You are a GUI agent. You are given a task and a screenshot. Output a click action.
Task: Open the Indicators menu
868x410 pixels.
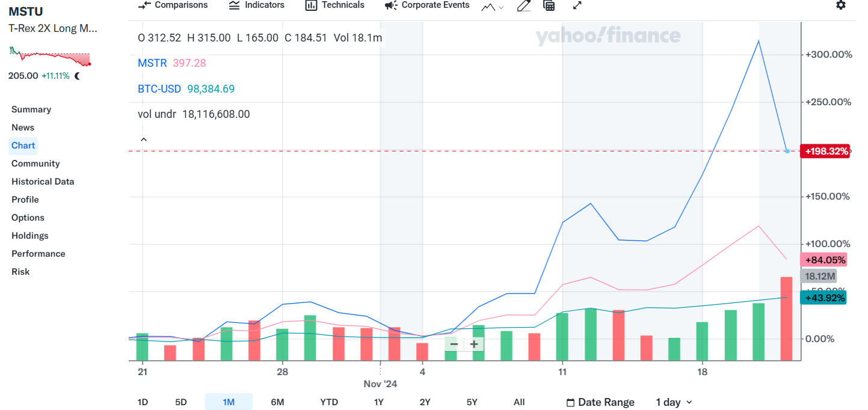coord(257,5)
